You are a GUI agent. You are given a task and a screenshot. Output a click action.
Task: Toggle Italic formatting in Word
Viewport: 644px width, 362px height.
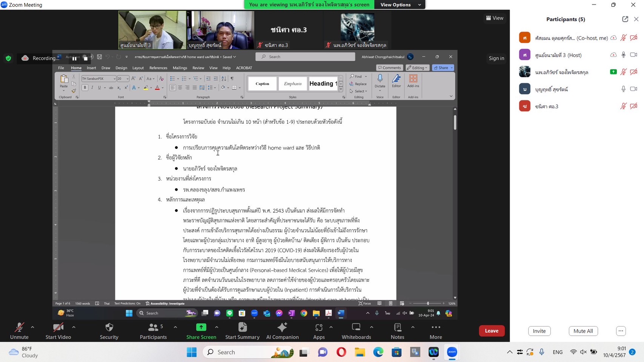coord(92,87)
